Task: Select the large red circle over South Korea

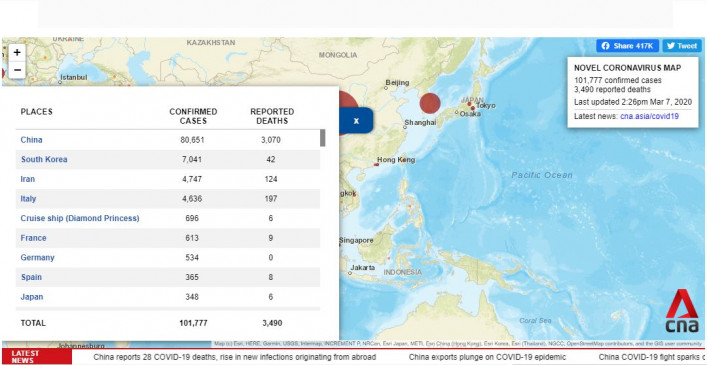Action: pos(430,103)
